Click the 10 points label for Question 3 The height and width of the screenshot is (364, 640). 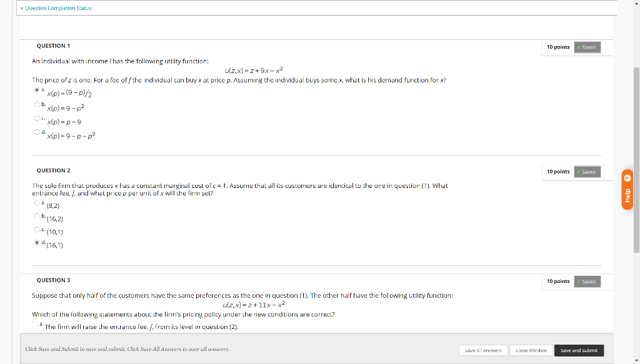[558, 281]
